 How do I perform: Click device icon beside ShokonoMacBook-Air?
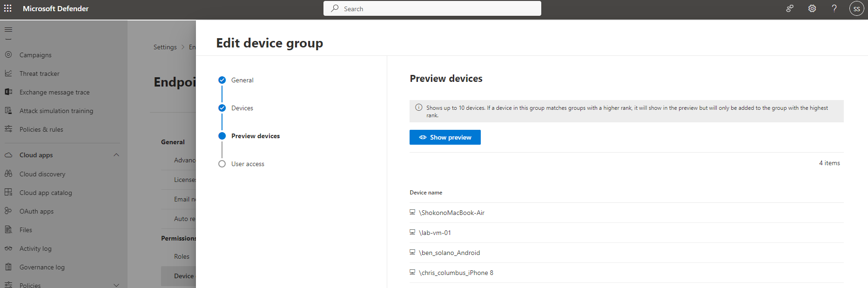[412, 212]
